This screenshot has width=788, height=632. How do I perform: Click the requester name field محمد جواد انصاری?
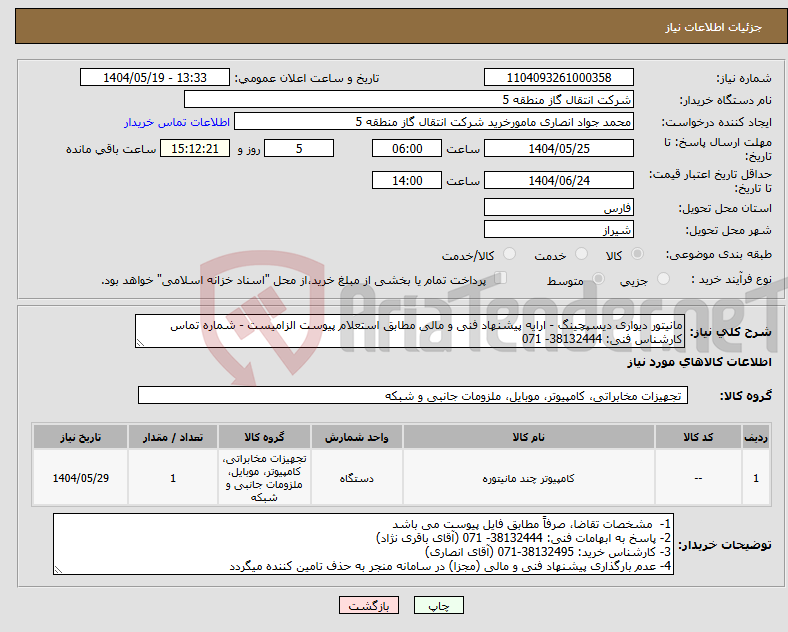point(434,122)
